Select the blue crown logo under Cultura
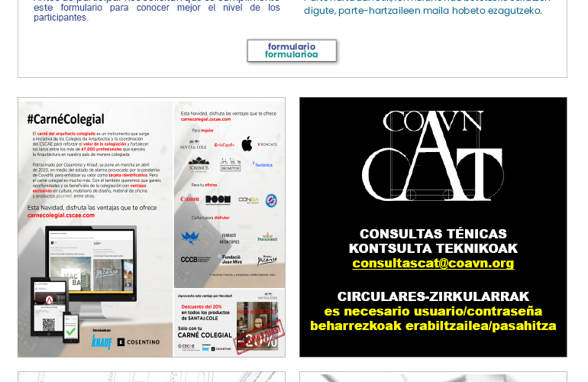The image size is (588, 382). point(190,238)
